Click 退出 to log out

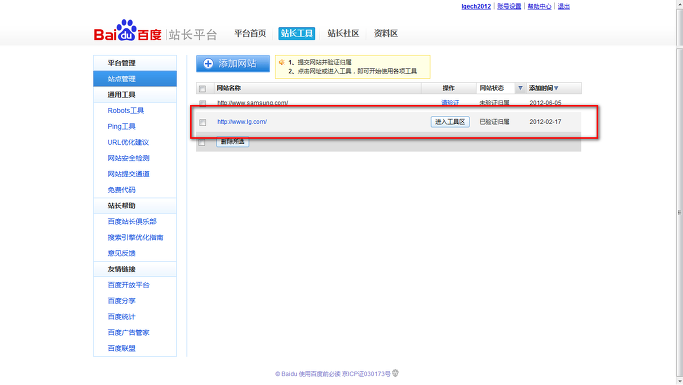coord(564,7)
